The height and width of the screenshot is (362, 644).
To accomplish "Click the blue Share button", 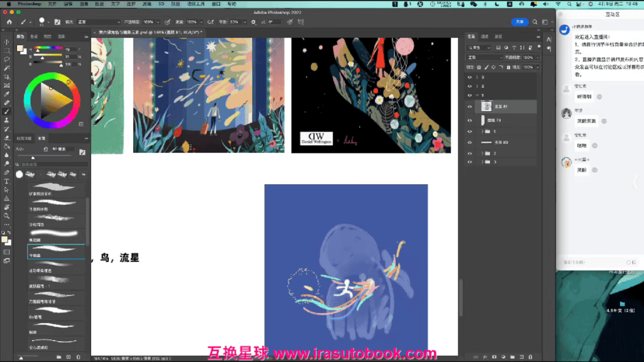I will [519, 22].
